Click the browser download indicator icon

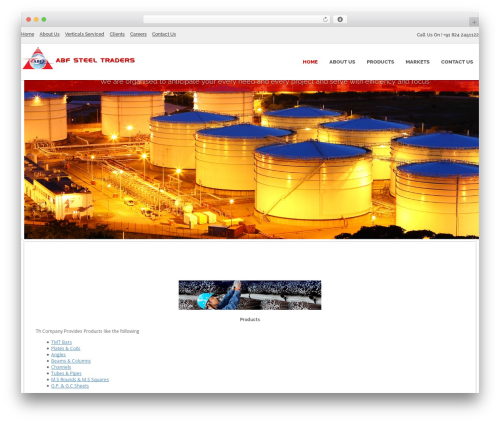click(340, 19)
